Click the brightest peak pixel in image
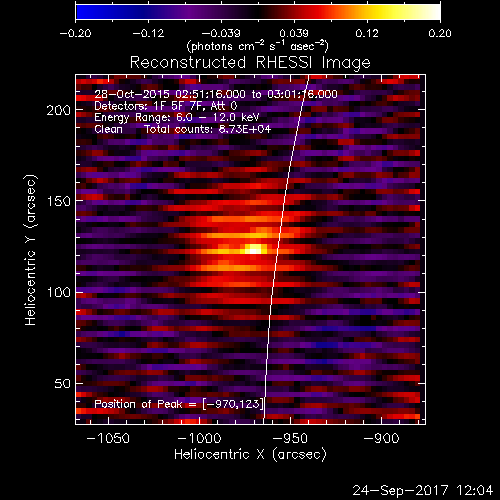This screenshot has width=500, height=500. pos(255,249)
